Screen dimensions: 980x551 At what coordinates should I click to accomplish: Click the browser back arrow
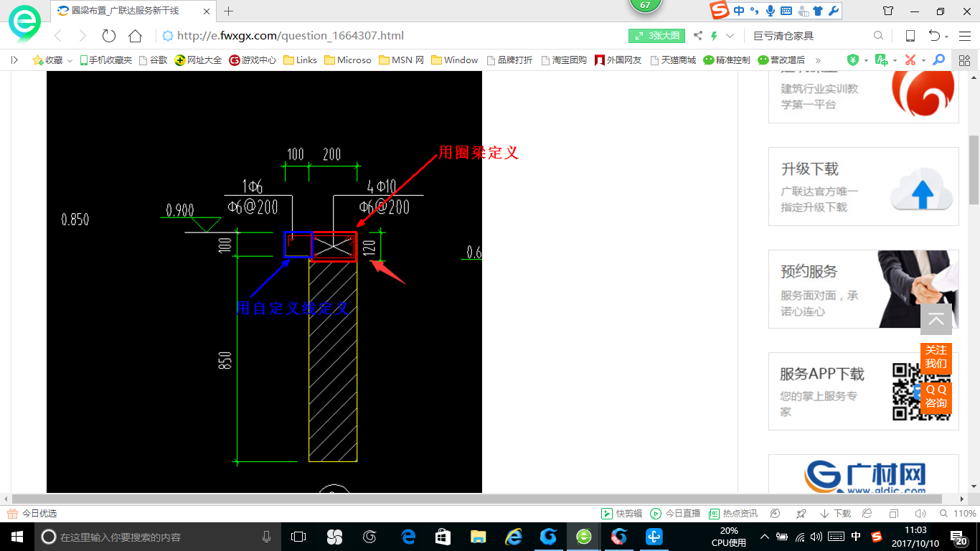click(x=59, y=36)
